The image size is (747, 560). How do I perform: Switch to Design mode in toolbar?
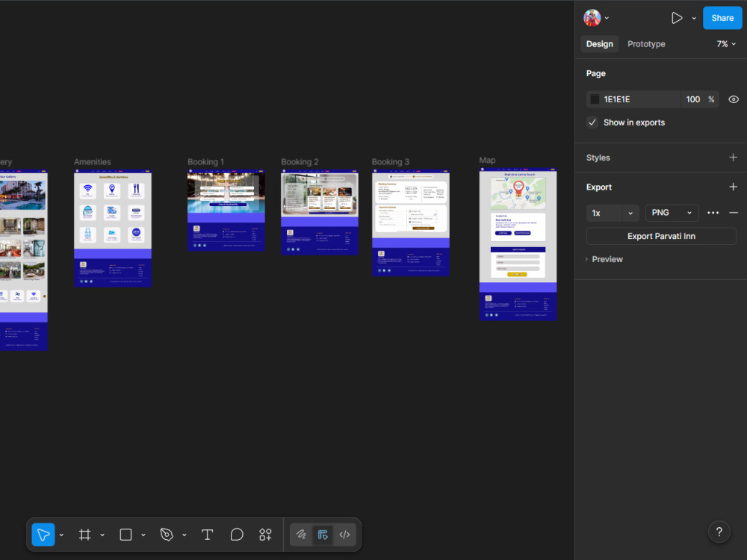(x=323, y=535)
